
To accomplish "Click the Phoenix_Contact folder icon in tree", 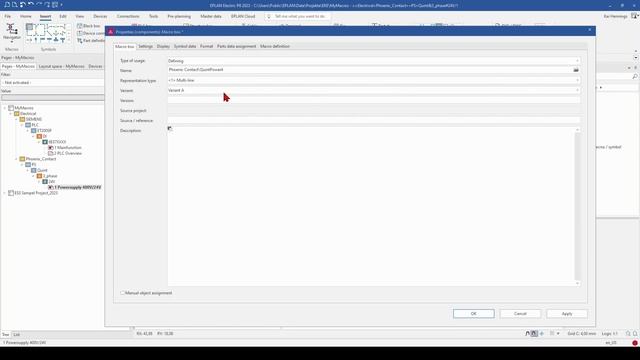I will (x=22, y=159).
